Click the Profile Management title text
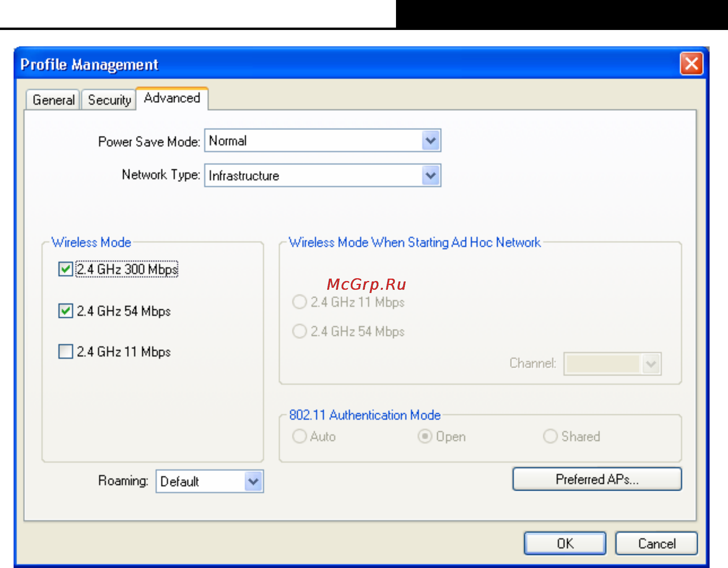728x568 pixels. click(x=89, y=64)
